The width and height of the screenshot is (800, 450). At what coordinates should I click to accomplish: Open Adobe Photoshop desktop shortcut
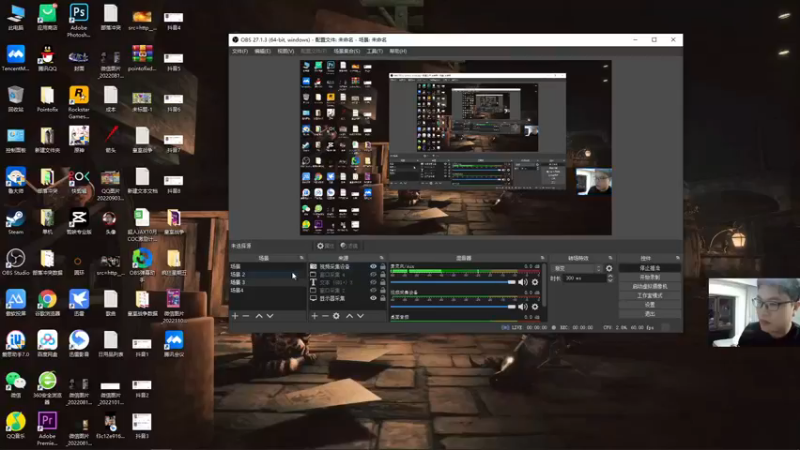(x=79, y=20)
